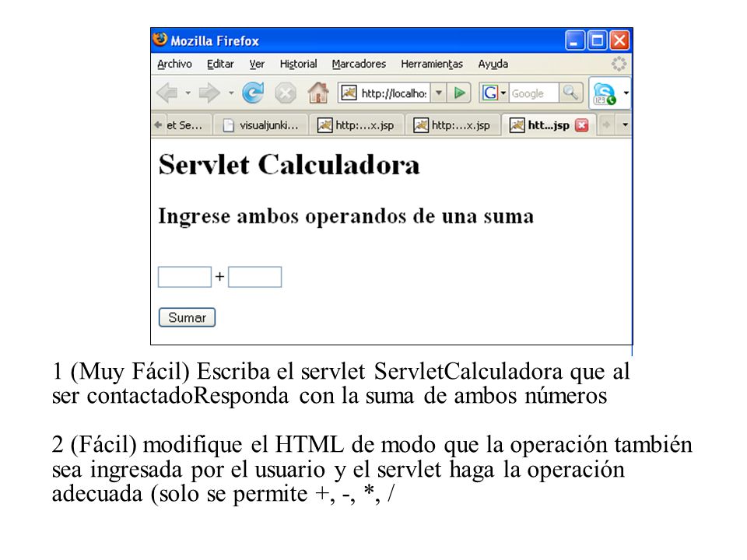Switch to the first http:...x.jsp tab
Image resolution: width=747 pixels, height=560 pixels.
[357, 125]
